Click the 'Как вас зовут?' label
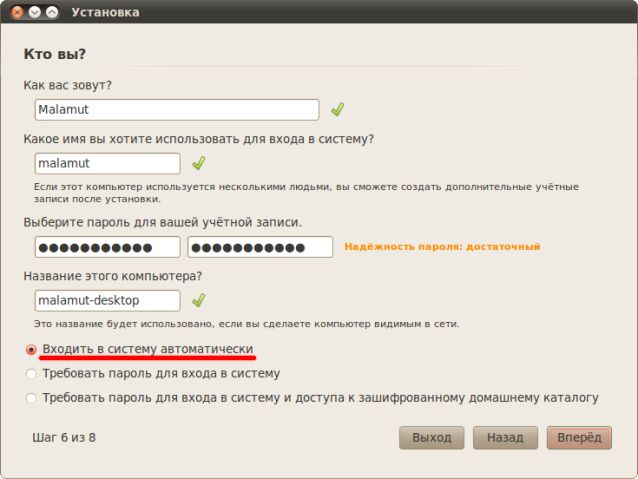Screen dimensions: 638x479 [x=68, y=85]
